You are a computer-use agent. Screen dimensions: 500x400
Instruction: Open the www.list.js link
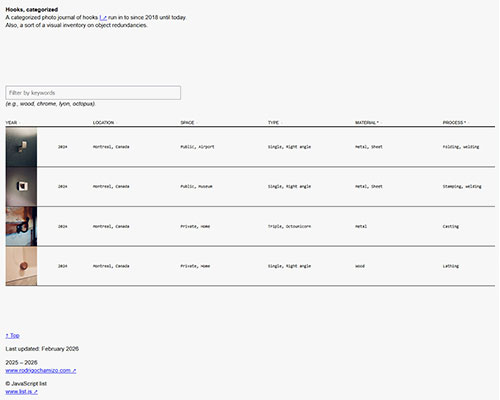[21, 392]
